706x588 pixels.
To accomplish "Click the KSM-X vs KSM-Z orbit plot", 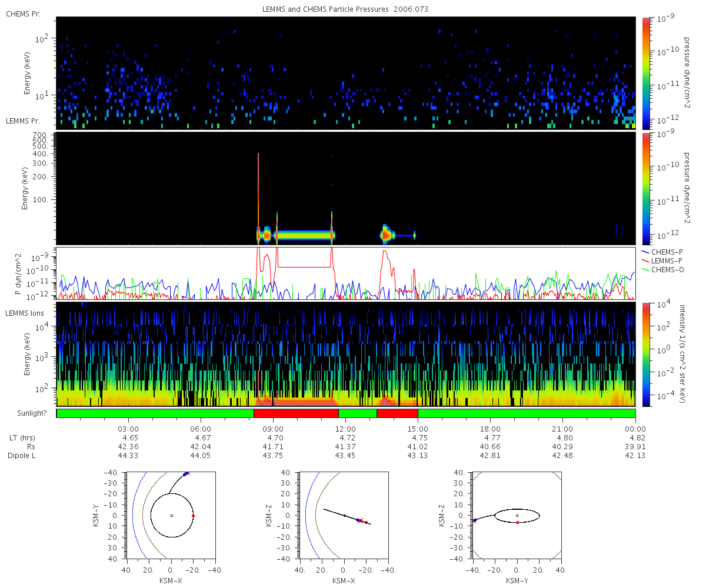I will 344,516.
